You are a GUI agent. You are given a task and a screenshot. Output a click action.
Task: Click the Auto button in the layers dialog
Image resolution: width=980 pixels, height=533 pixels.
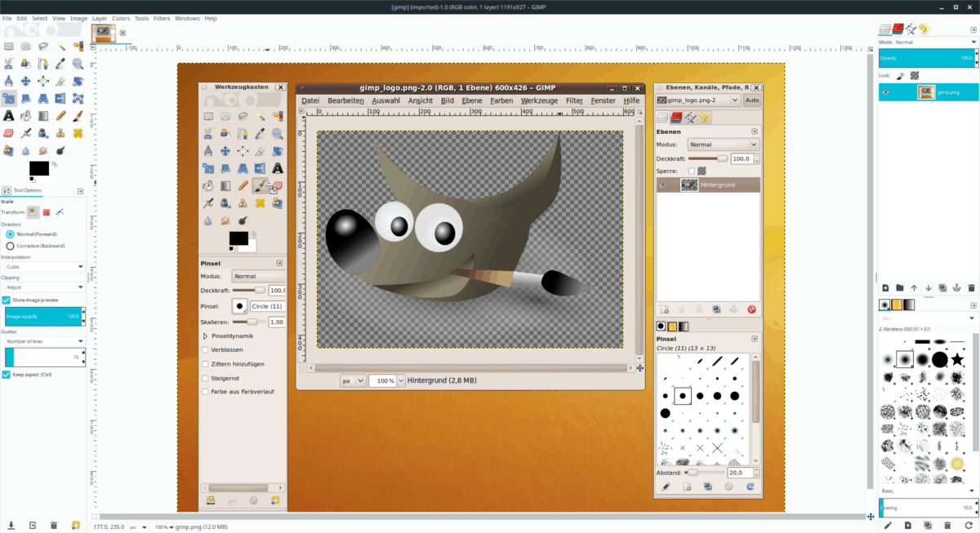coord(751,100)
